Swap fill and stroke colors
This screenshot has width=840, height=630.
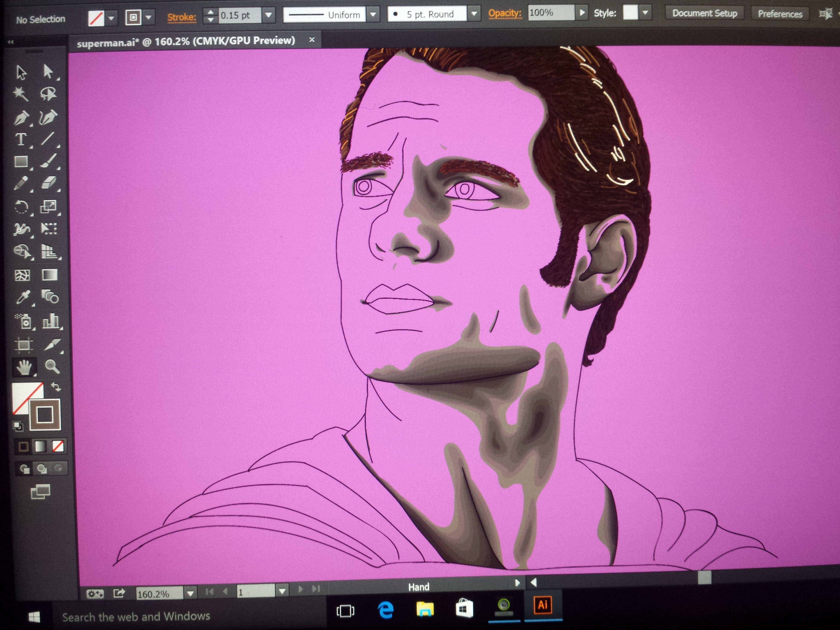click(x=56, y=387)
